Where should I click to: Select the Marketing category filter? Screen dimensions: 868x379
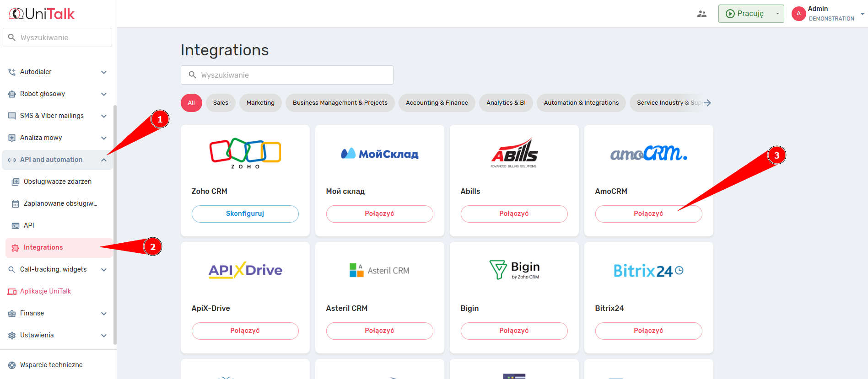coord(260,103)
